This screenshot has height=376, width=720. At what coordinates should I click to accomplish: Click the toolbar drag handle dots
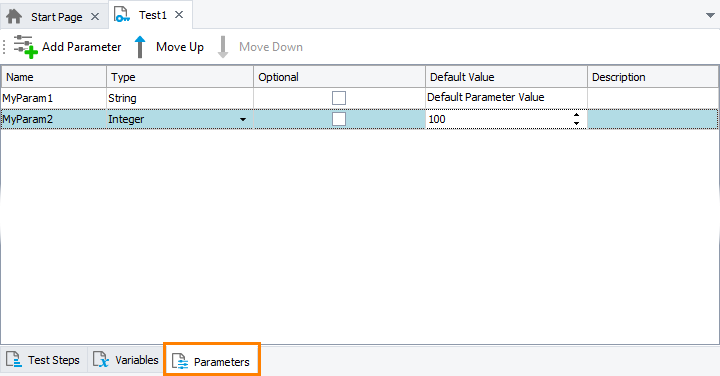coord(4,47)
